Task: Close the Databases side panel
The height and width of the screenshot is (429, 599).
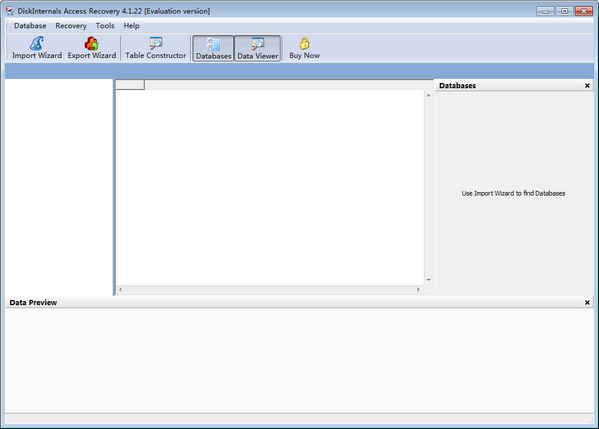Action: tap(587, 86)
